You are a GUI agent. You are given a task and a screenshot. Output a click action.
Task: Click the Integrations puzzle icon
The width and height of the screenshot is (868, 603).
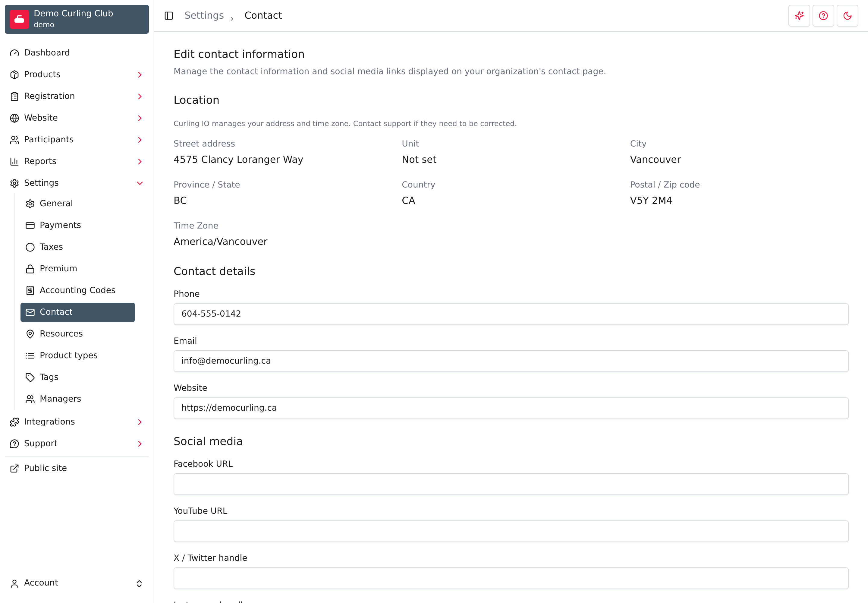tap(14, 422)
